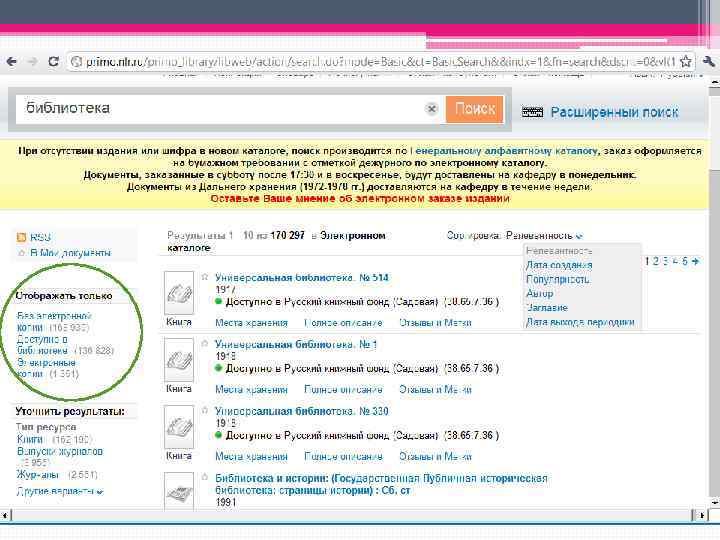Click the book thumbnail for № 1
Image resolution: width=720 pixels, height=540 pixels.
179,360
